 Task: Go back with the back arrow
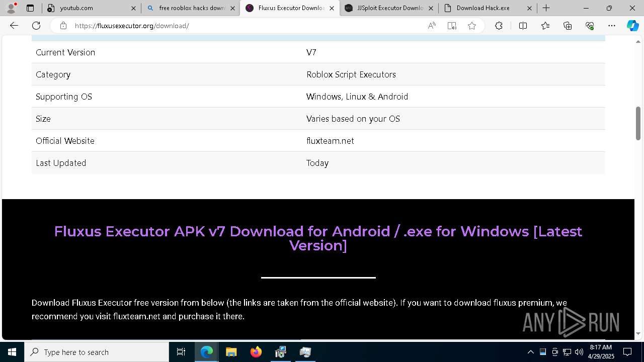(x=14, y=26)
